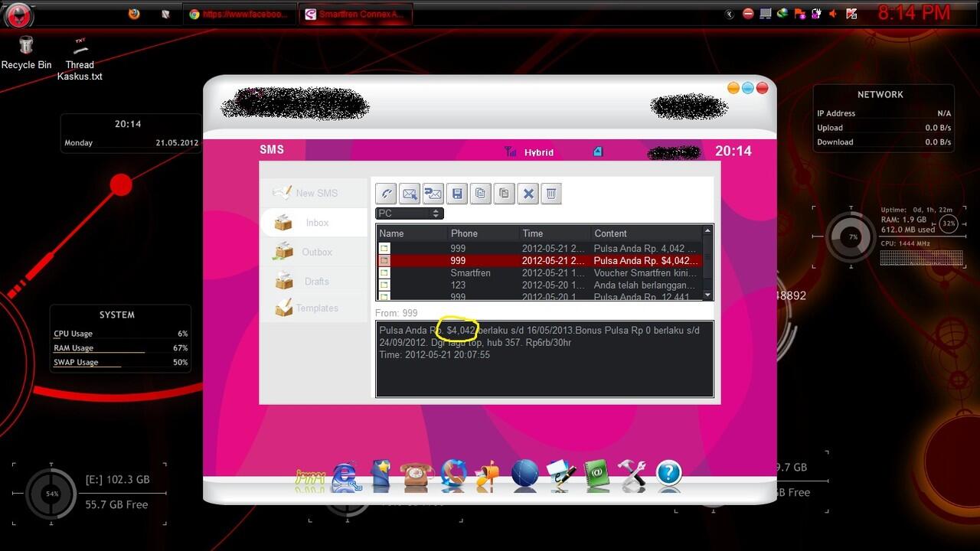
Task: Open the blue question mark help icon
Action: (x=668, y=474)
